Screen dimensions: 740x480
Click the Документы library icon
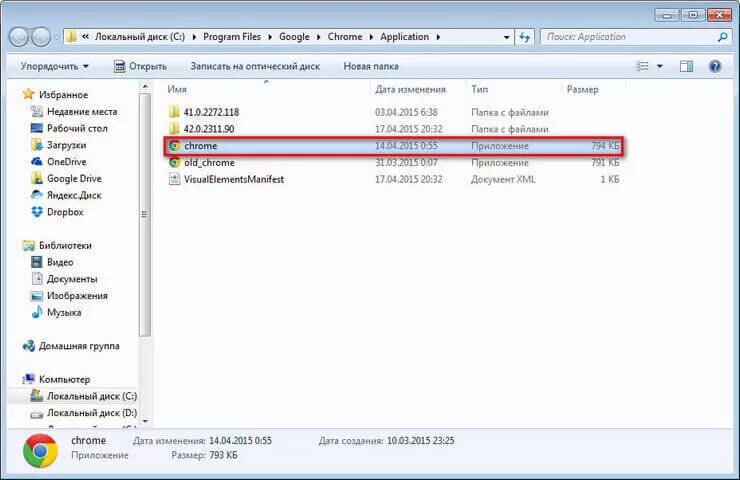37,278
